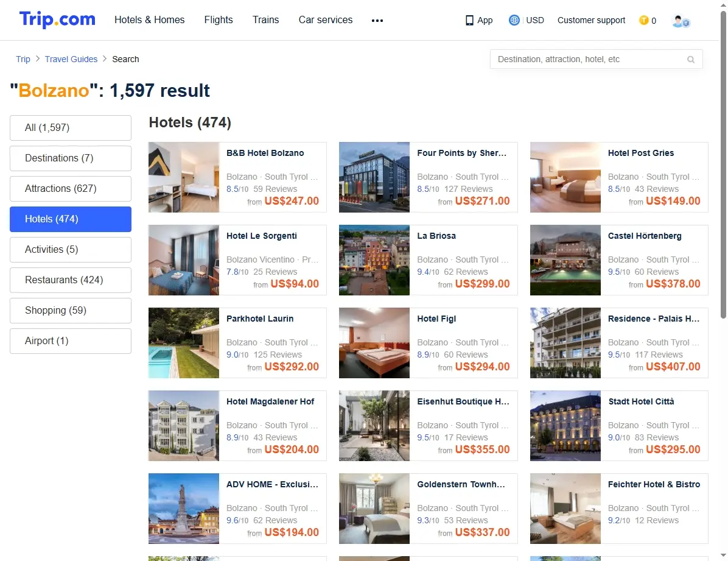The height and width of the screenshot is (561, 728).
Task: Click the US$271.00 price
Action: [x=482, y=201]
